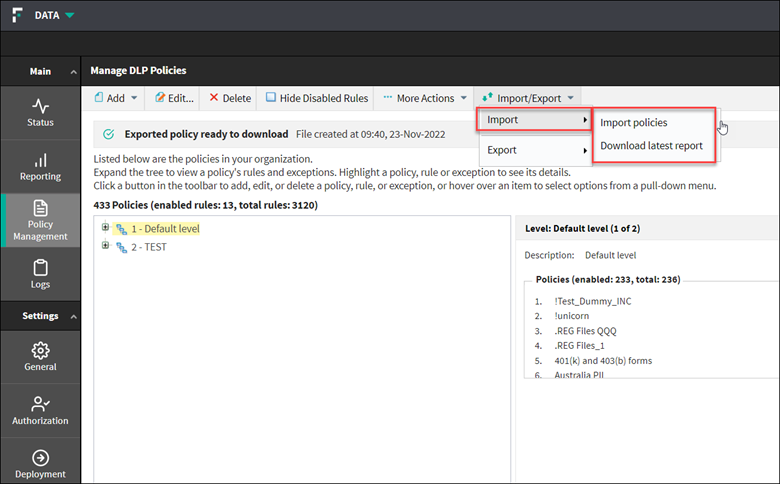Click the Edit toolbar button
Image resolution: width=780 pixels, height=484 pixels.
[x=173, y=98]
